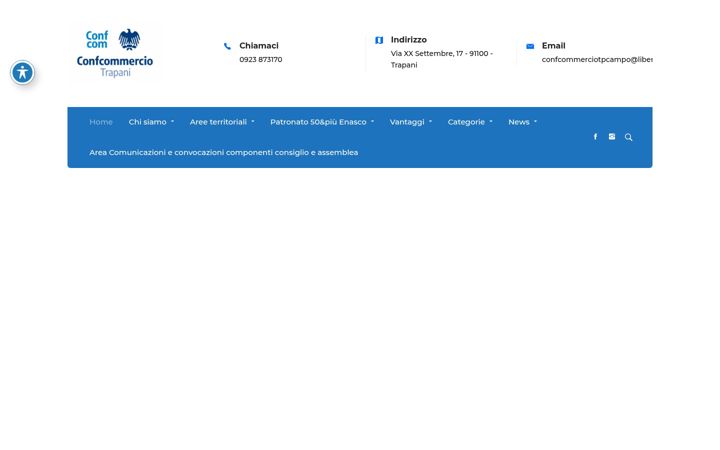This screenshot has height=450, width=720.
Task: Click the envelope icon beside Email
Action: click(530, 46)
